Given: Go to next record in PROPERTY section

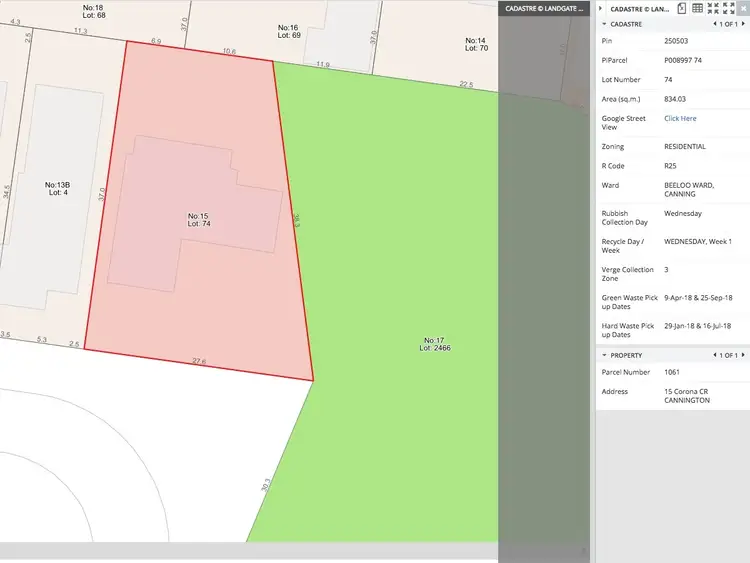Looking at the screenshot, I should [x=741, y=355].
